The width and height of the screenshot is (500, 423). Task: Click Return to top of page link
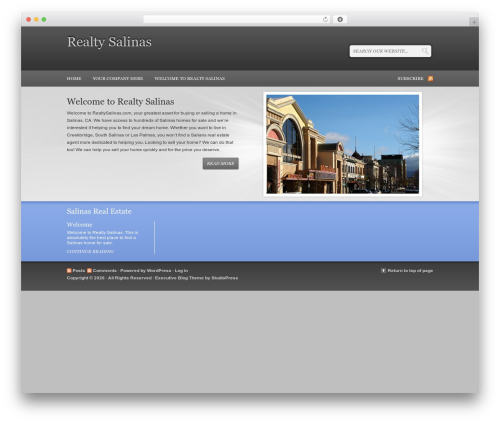click(x=410, y=271)
